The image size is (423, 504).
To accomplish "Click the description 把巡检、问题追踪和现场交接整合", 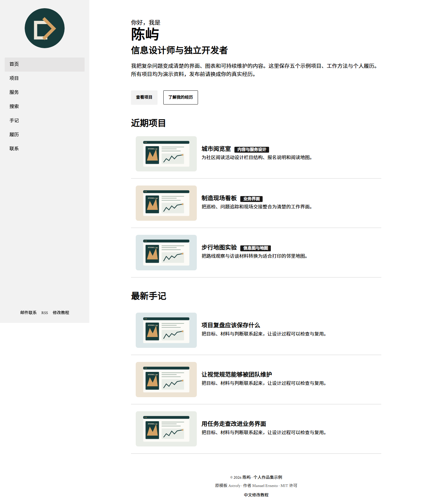I will point(257,207).
